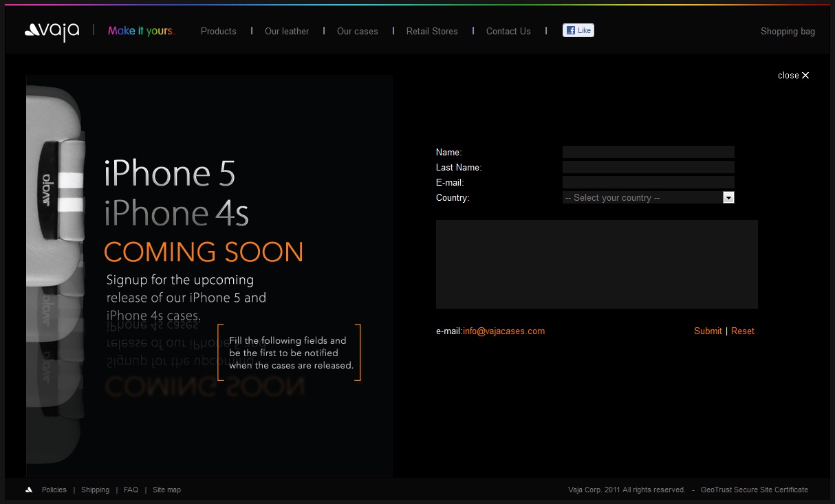Close the signup panel
Viewport: 835px width, 504px height.
tap(794, 76)
